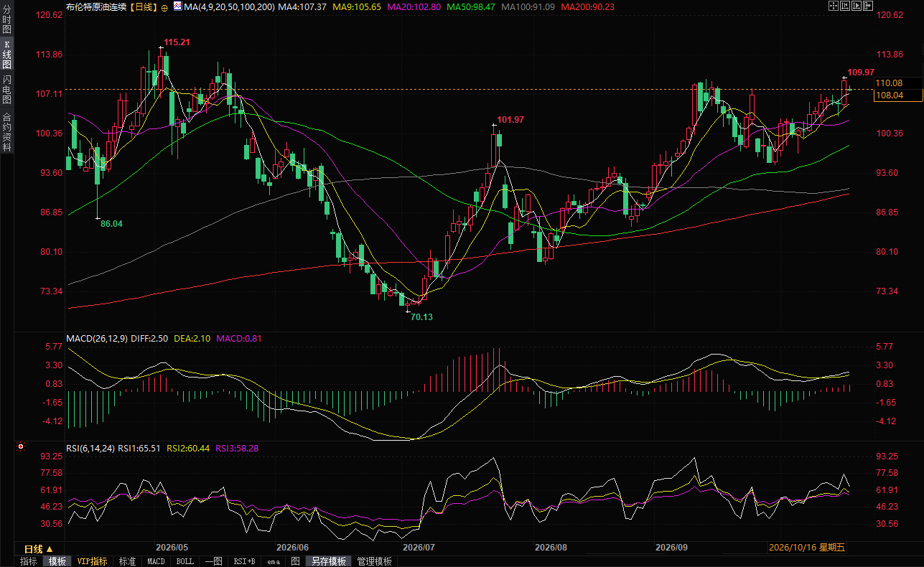Click the play-forward chart icon

(x=857, y=6)
